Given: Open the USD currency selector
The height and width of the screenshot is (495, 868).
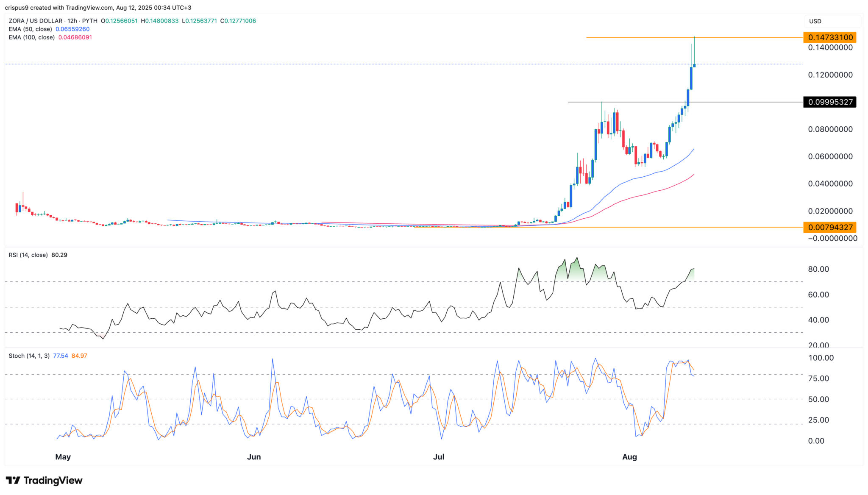Looking at the screenshot, I should [x=815, y=21].
